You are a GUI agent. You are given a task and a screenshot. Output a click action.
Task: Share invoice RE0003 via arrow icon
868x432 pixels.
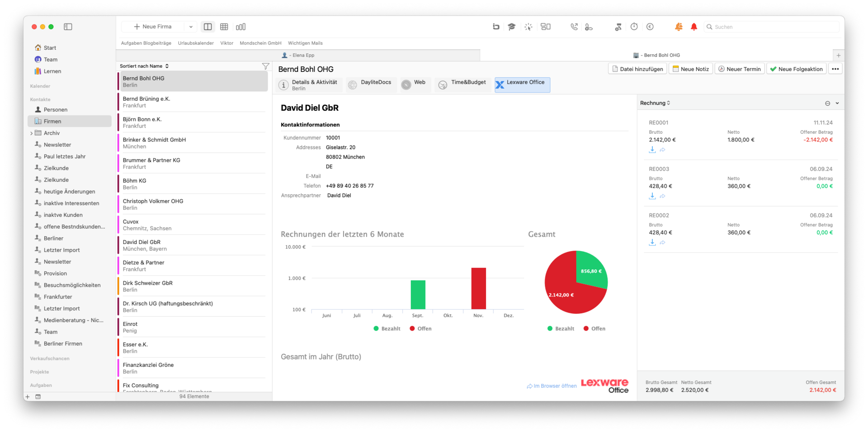click(662, 196)
